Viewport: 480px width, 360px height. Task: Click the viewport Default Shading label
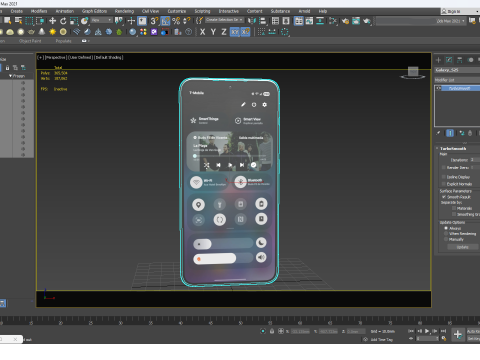point(109,57)
